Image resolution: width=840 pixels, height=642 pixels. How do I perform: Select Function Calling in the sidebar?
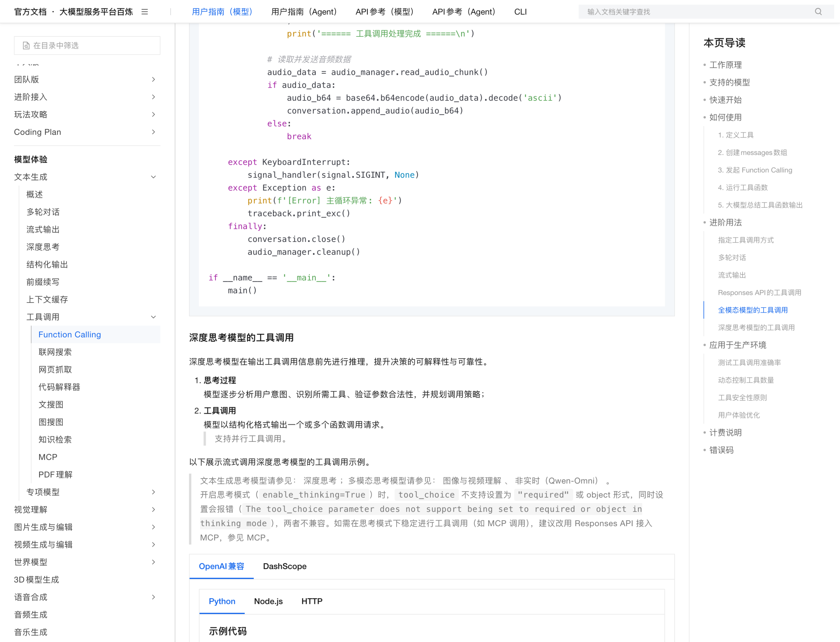[70, 334]
